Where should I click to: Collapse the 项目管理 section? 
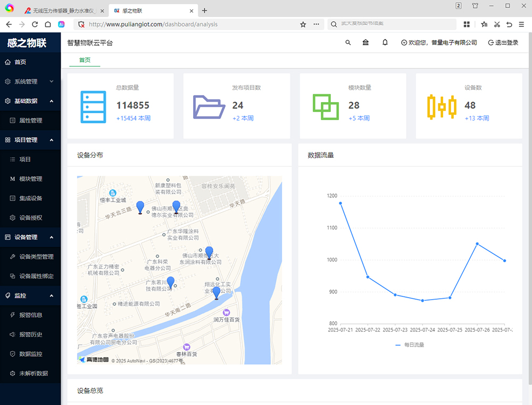pos(52,140)
